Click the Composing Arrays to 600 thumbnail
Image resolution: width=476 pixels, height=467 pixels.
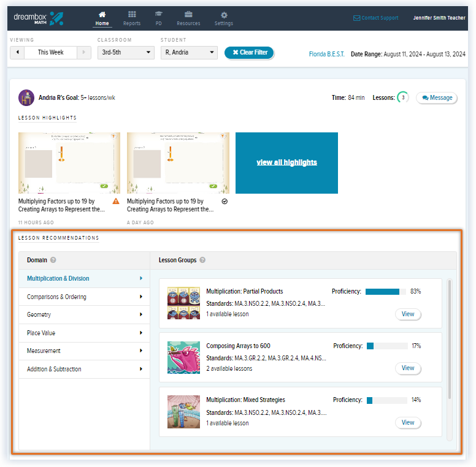[x=183, y=357]
